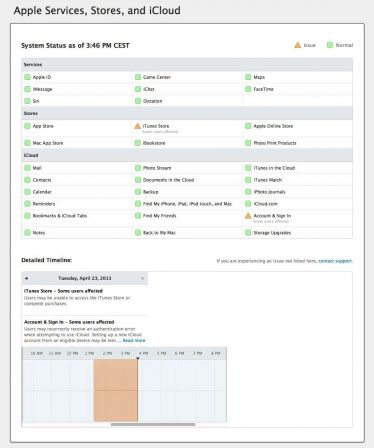Click Read more in Account & Sign In notice
The height and width of the screenshot is (448, 374).
[x=134, y=340]
